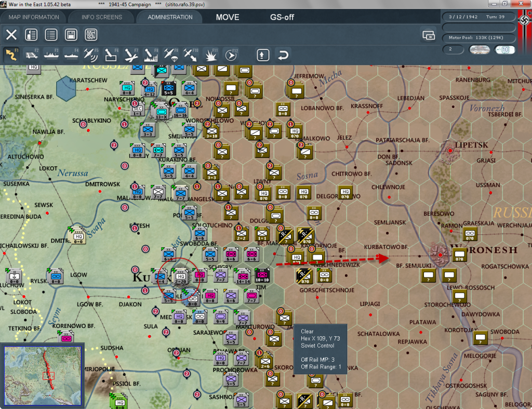Select the armored unit counter labeled 16=16
Viewport: 532px width, 409px height.
(x=180, y=111)
